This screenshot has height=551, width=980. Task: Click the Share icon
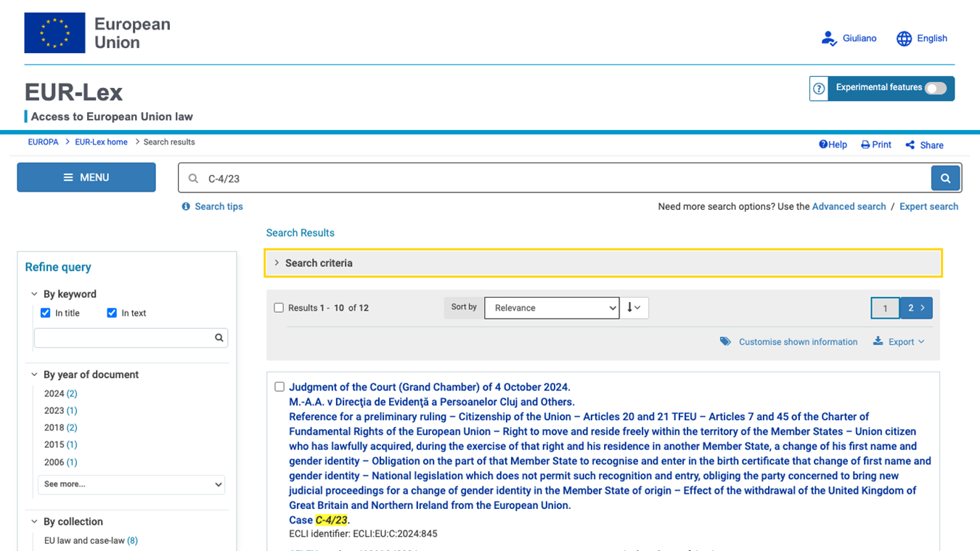click(910, 145)
